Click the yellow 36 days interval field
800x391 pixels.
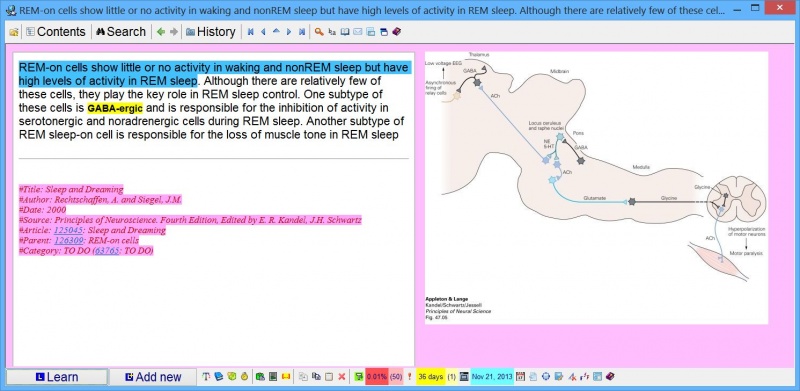[x=431, y=377]
